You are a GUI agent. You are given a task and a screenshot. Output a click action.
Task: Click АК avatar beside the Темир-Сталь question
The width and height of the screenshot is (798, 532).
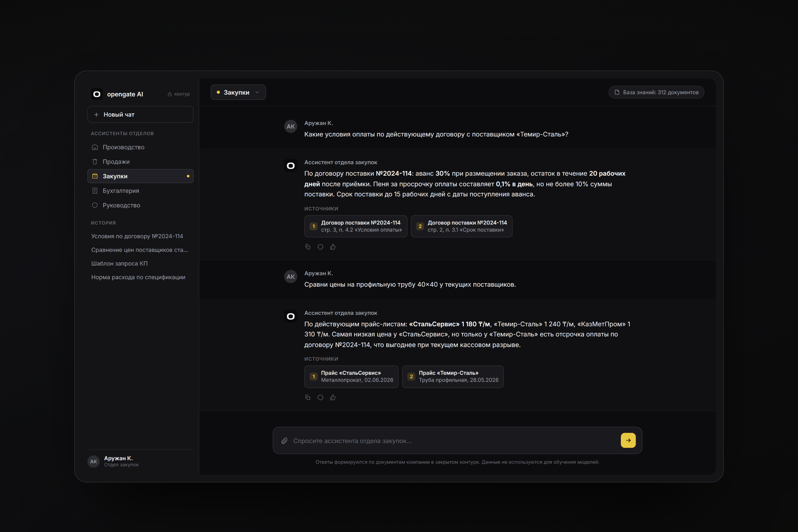click(291, 126)
